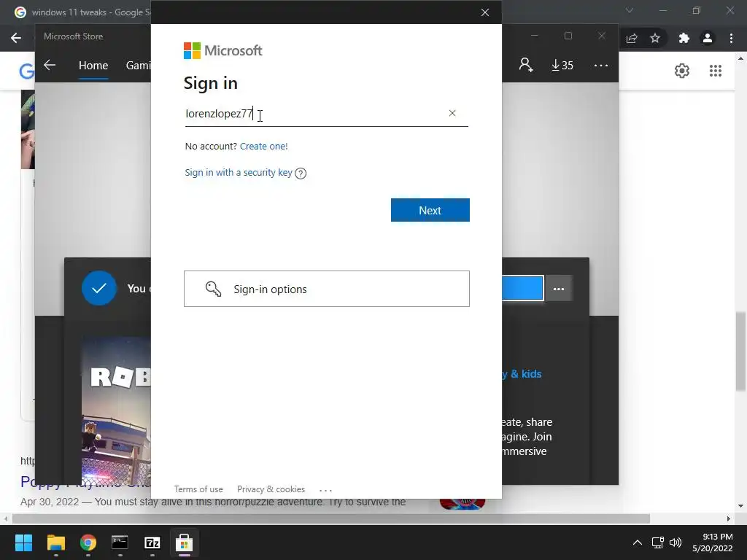Click Microsoft Store taskbar icon
The image size is (747, 560).
click(185, 542)
